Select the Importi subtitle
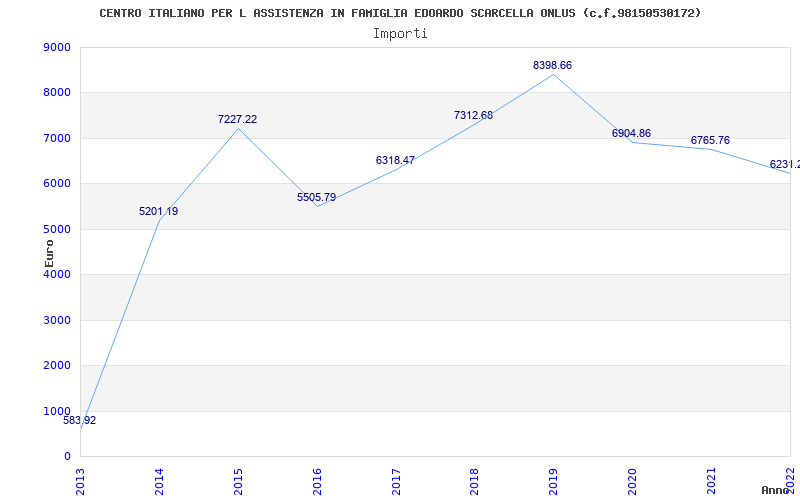 [x=400, y=34]
